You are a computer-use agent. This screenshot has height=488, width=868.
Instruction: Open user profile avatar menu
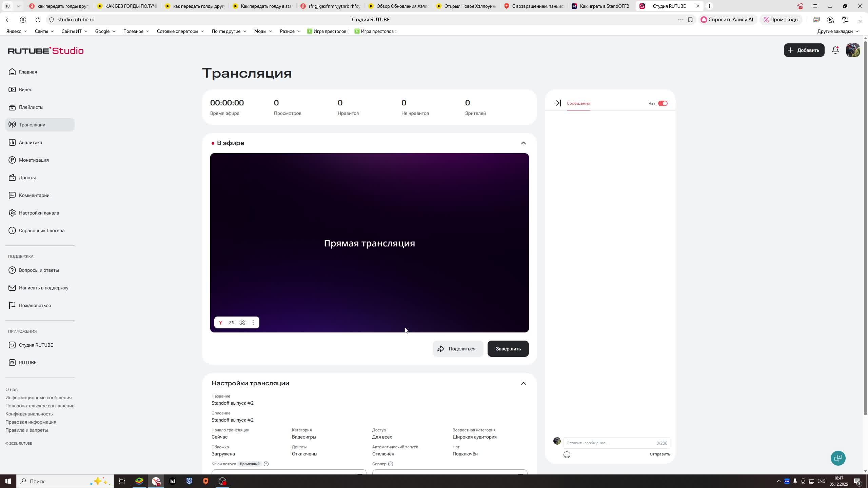(x=853, y=50)
